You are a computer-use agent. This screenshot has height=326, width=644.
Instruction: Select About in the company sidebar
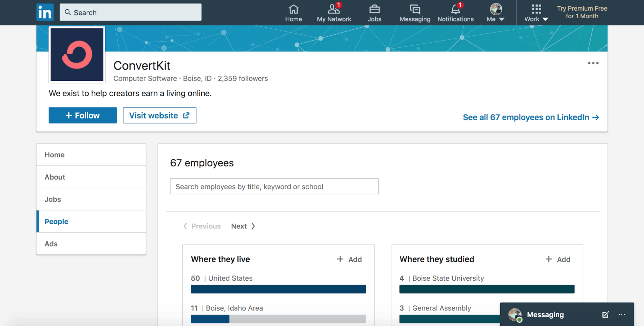[91, 177]
